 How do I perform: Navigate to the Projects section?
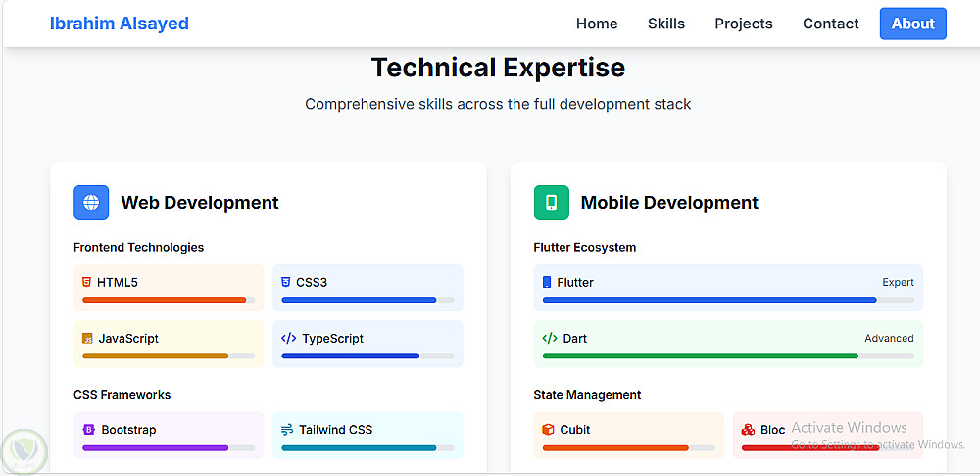pyautogui.click(x=743, y=24)
